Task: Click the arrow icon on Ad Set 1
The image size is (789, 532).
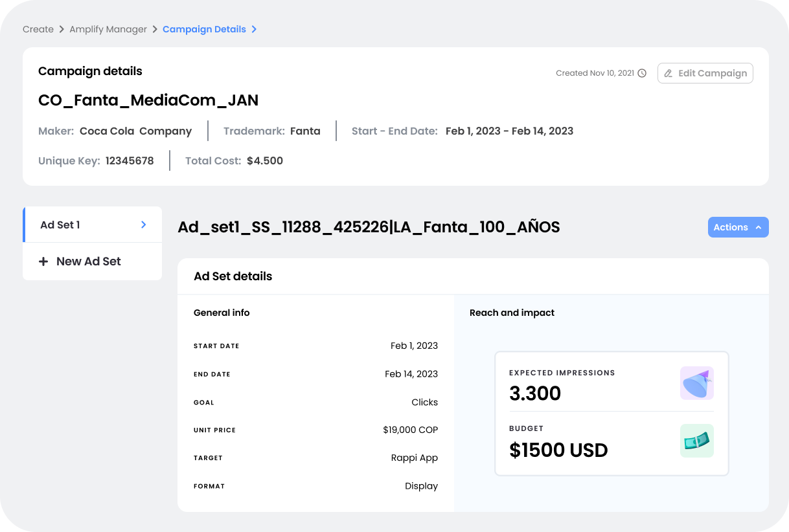Action: click(143, 225)
